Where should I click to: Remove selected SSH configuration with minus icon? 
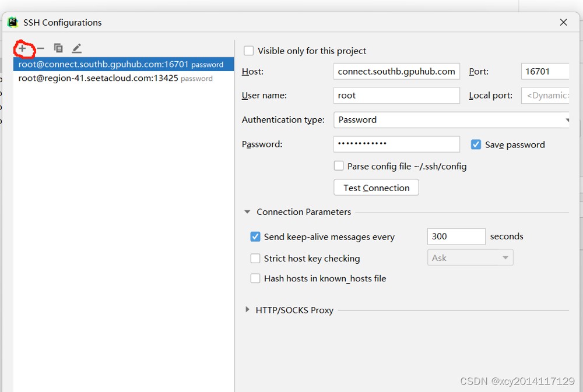click(40, 48)
